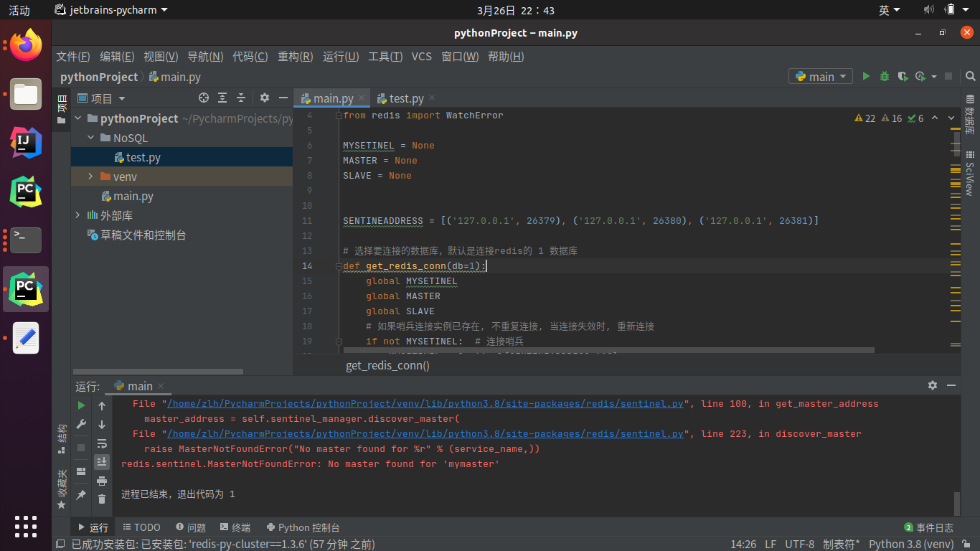Rerun program using run panel play icon
Viewport: 980px width, 551px height.
[81, 406]
